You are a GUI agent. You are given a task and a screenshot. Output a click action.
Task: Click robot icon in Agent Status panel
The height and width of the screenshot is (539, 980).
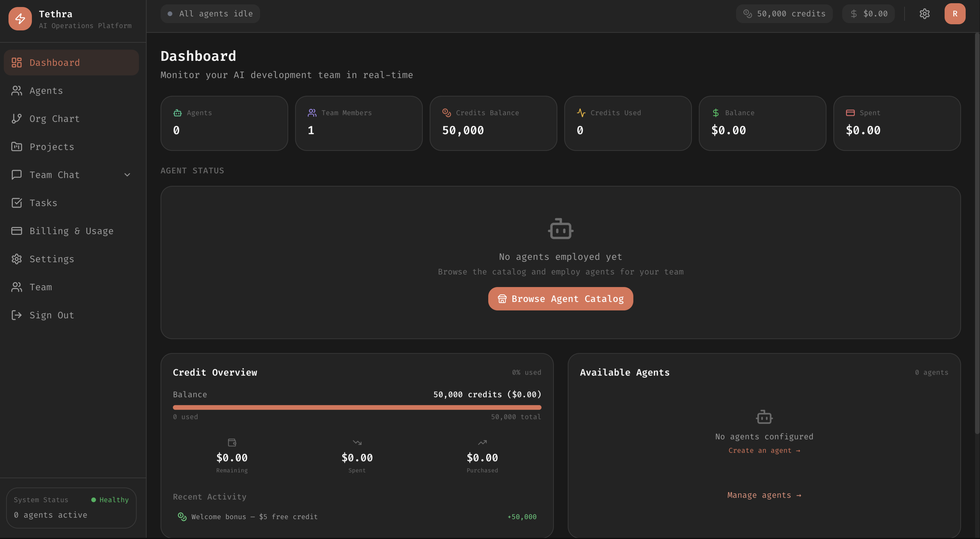coord(560,229)
